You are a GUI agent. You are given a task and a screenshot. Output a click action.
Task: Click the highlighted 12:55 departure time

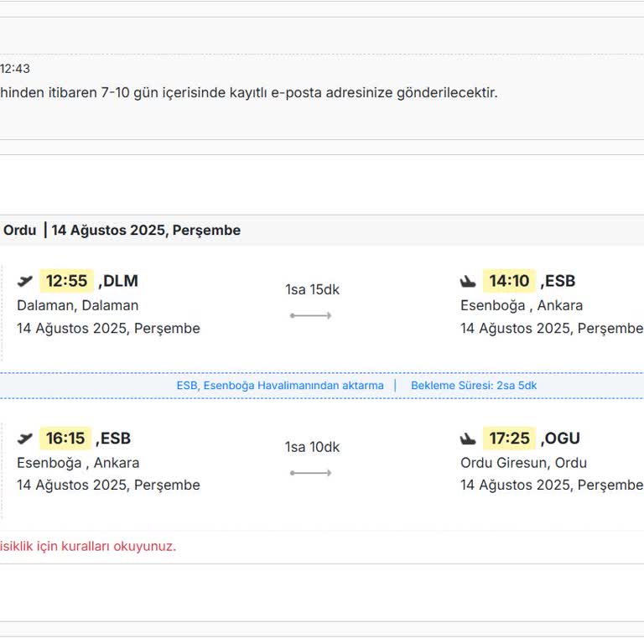(66, 281)
